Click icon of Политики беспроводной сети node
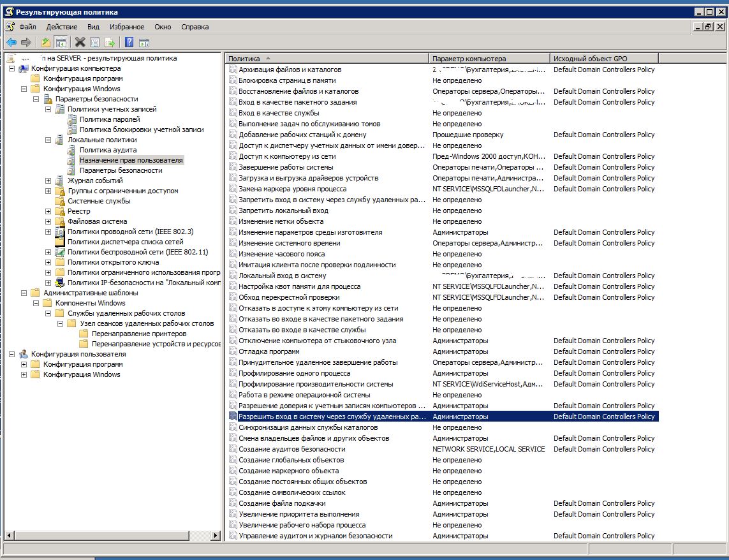 click(59, 252)
